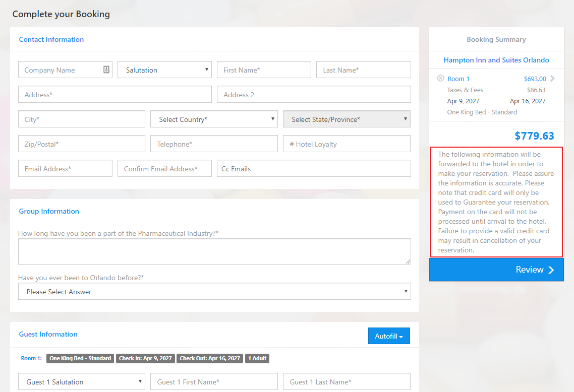The width and height of the screenshot is (574, 392).
Task: Click the Telephone input field
Action: (x=214, y=144)
